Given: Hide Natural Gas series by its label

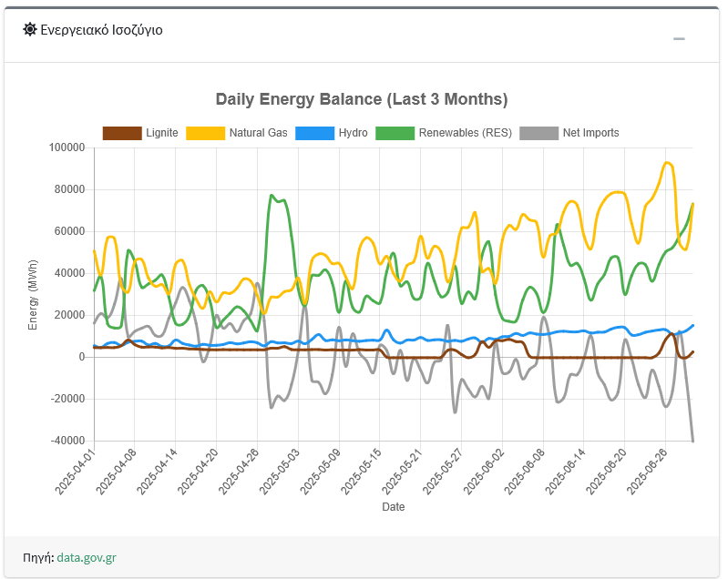Looking at the screenshot, I should 258,133.
